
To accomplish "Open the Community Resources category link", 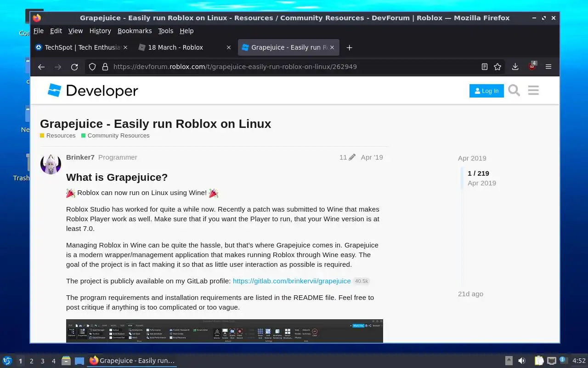I will [x=115, y=136].
